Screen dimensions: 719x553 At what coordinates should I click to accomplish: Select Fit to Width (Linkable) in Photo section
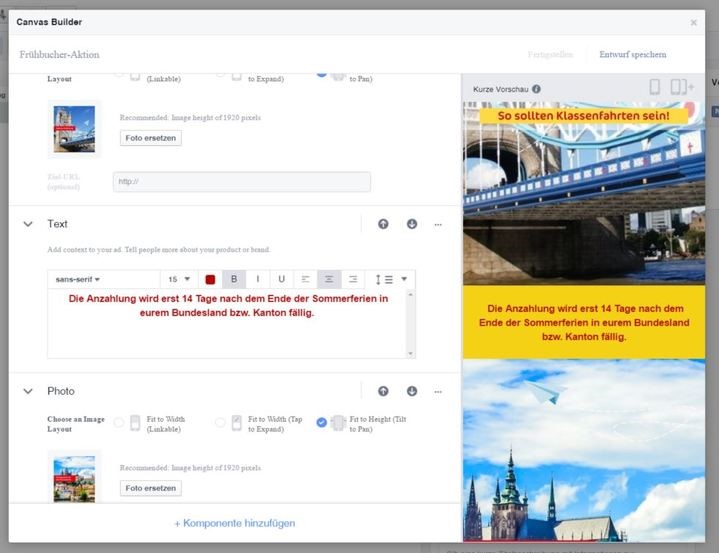[x=119, y=423]
